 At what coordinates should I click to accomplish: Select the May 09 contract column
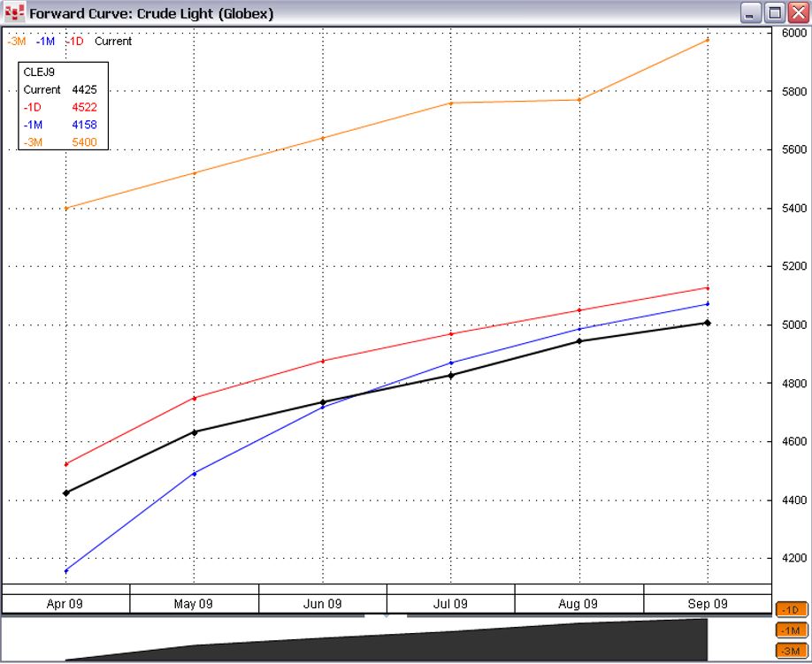click(194, 604)
